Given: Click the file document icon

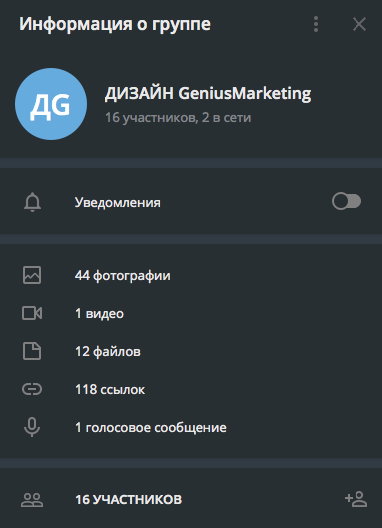Looking at the screenshot, I should 32,351.
